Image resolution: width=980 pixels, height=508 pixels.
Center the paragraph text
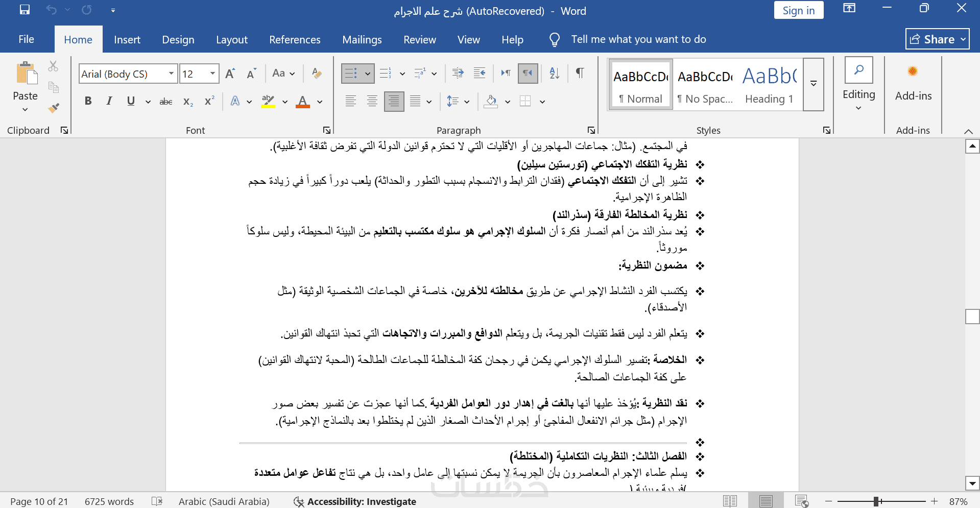[x=372, y=101]
